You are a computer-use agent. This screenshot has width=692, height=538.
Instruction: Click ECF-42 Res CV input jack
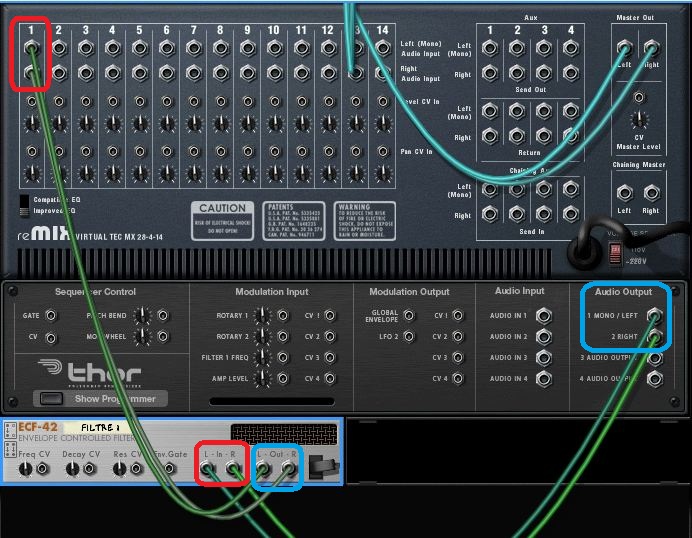(x=136, y=469)
